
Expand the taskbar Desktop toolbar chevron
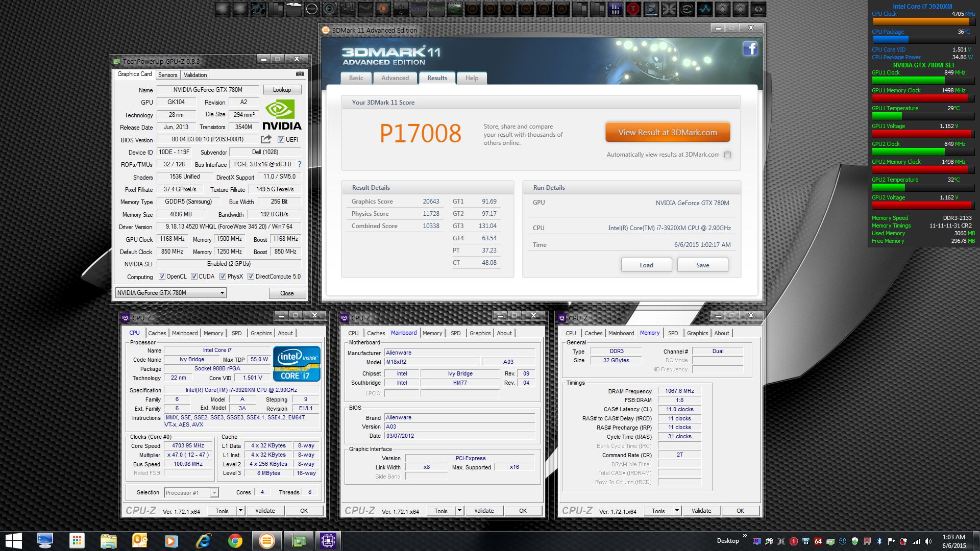click(745, 535)
